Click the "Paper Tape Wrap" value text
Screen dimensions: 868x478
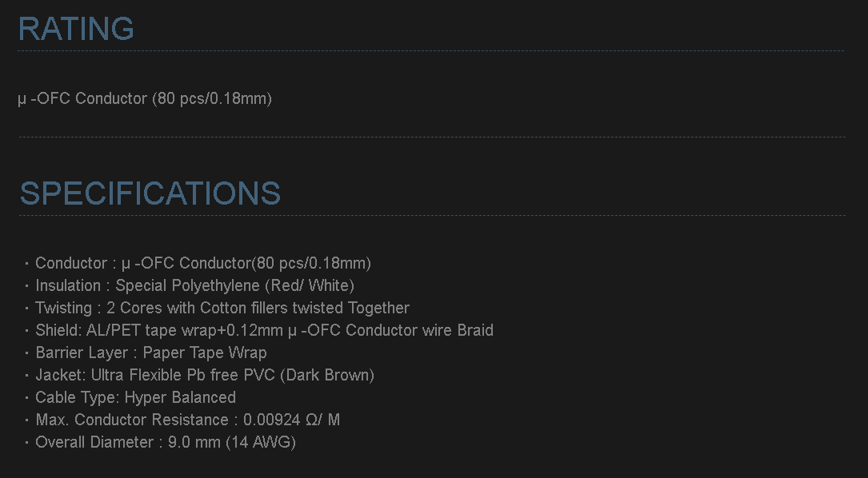(205, 353)
